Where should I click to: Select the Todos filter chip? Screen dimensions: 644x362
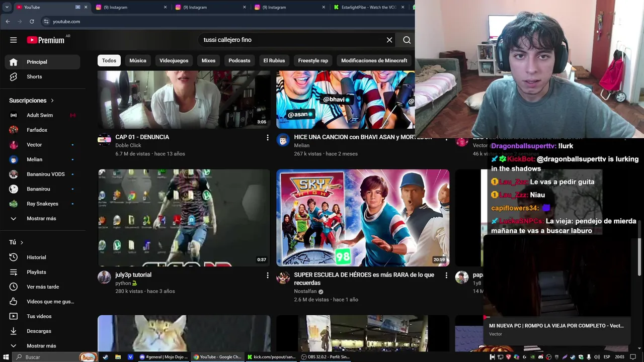109,60
